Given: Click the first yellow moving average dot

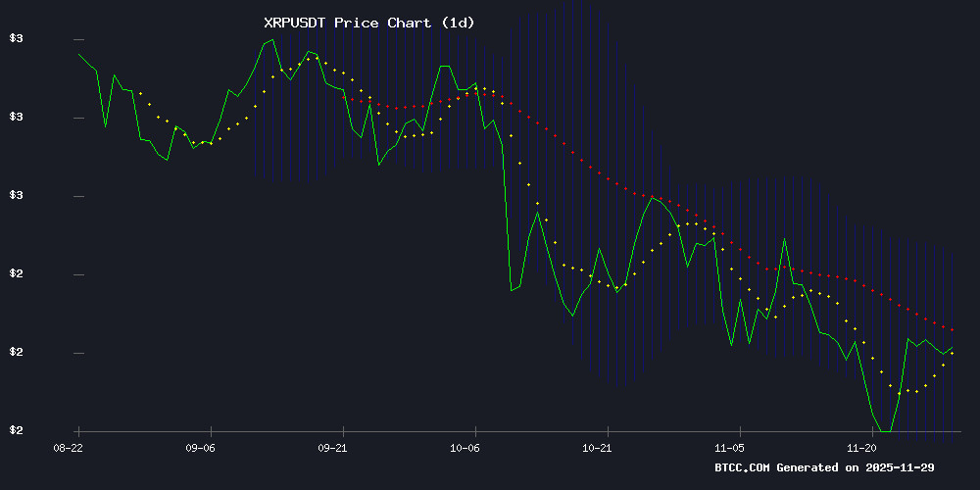Looking at the screenshot, I should pos(140,93).
